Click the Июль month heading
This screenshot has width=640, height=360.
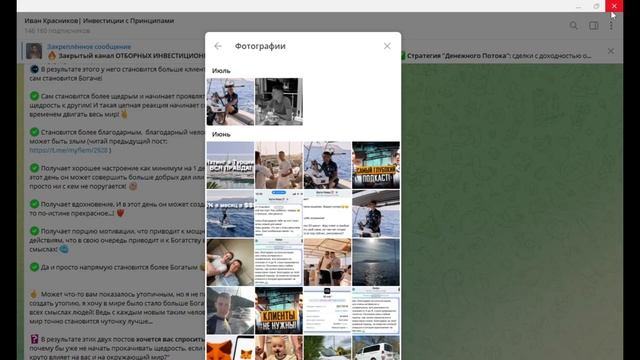(x=221, y=71)
